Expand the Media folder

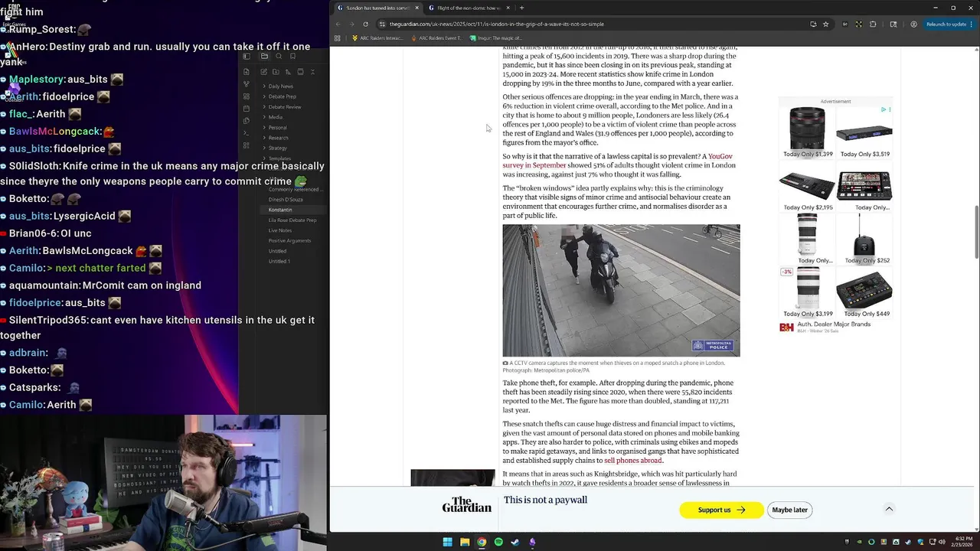point(275,117)
